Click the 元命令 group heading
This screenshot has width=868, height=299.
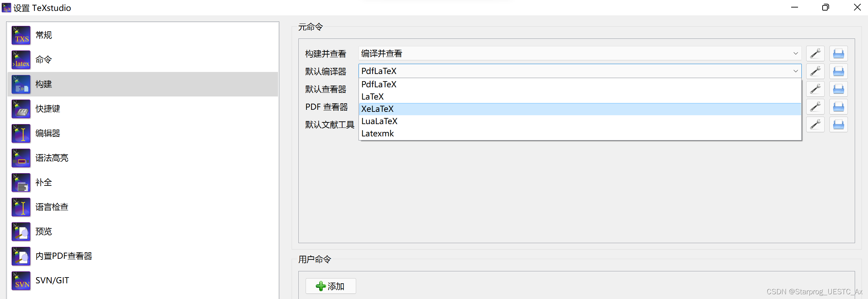coord(310,27)
